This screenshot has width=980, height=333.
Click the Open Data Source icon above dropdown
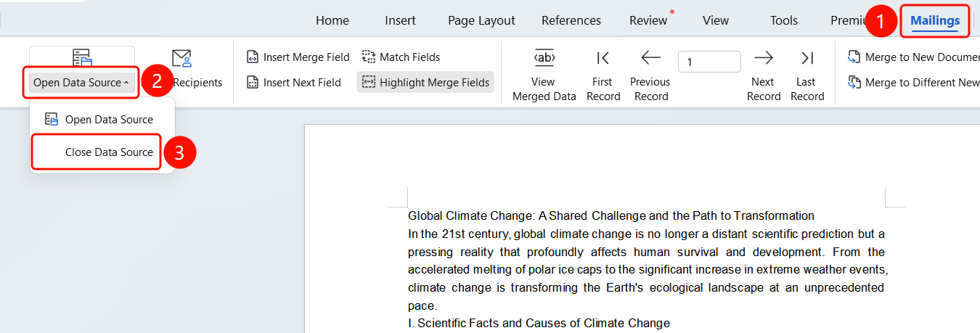point(82,59)
